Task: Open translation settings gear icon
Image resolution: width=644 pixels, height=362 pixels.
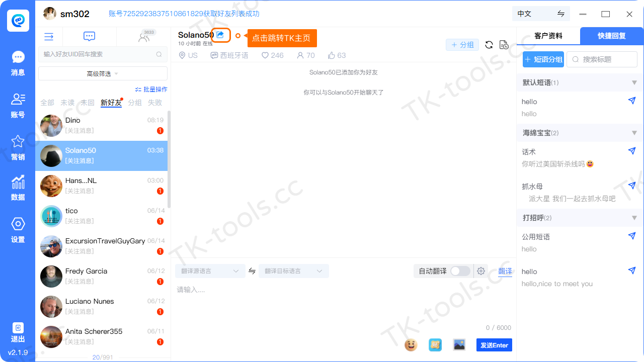Action: coord(481,271)
